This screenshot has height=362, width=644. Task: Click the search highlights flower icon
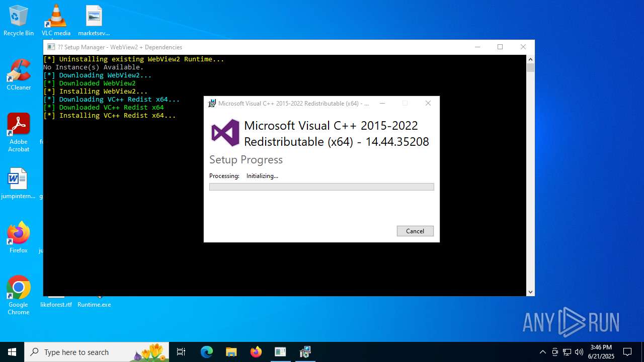coord(149,352)
